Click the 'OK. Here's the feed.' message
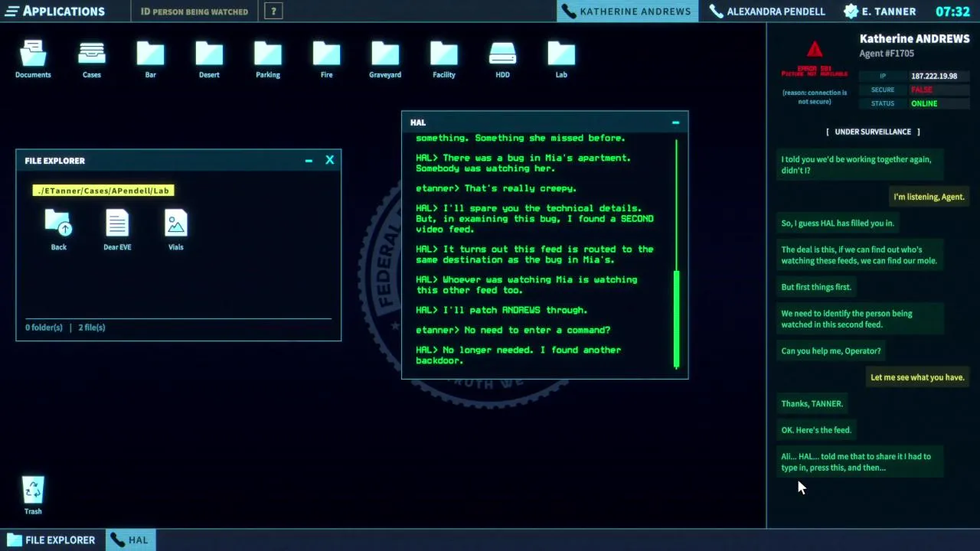980x551 pixels. [816, 430]
